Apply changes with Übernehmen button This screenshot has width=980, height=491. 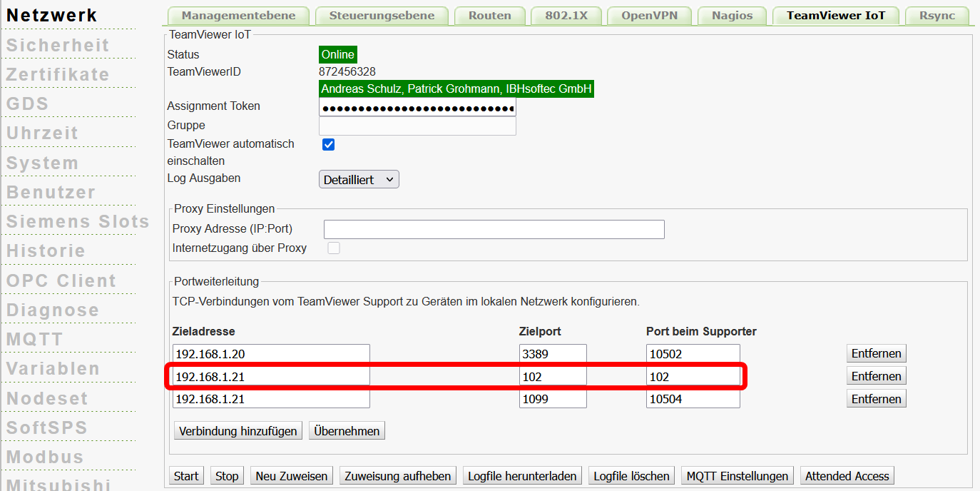point(347,431)
